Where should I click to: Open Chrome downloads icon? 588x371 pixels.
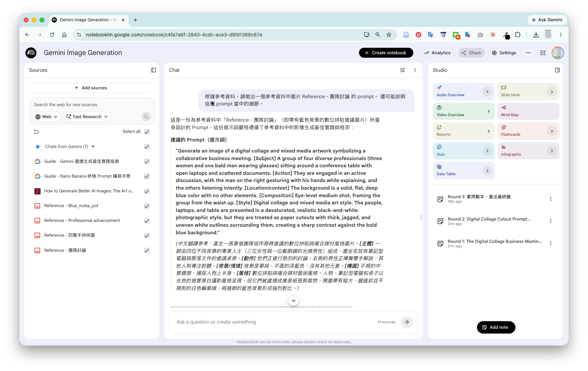536,35
